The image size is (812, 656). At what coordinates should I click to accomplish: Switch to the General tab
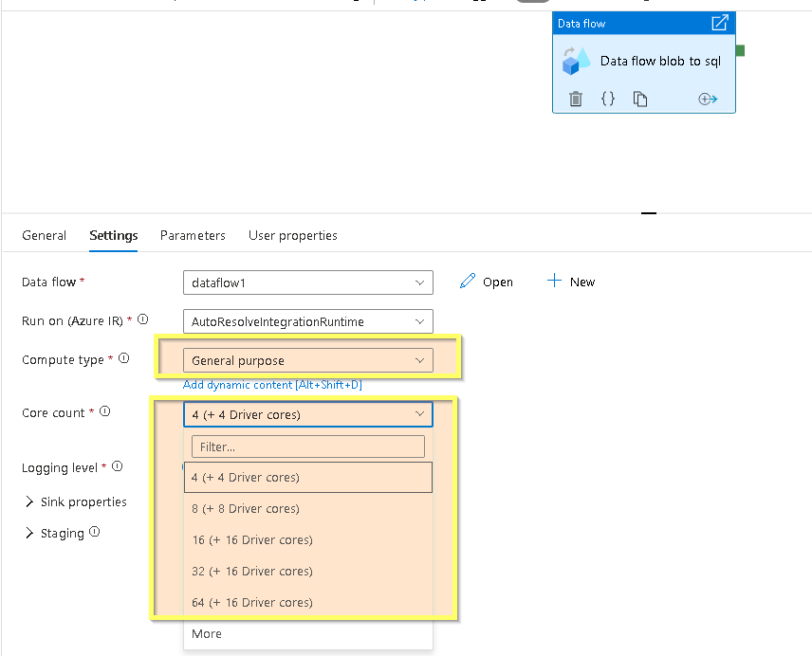44,235
